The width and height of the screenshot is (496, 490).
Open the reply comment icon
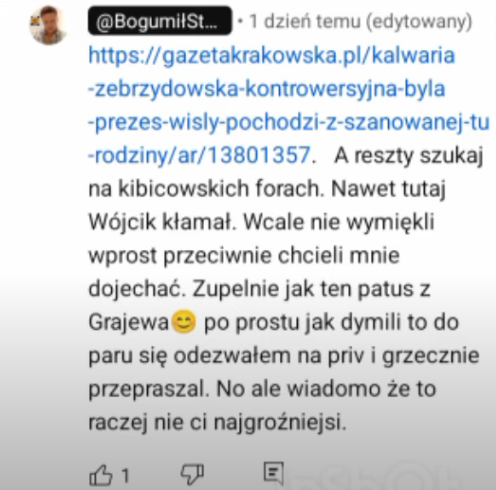click(273, 473)
